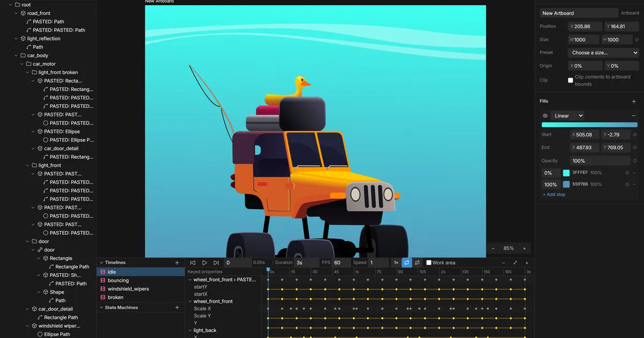The height and width of the screenshot is (338, 644).
Task: Add a new fill with plus icon
Action: pos(634,101)
